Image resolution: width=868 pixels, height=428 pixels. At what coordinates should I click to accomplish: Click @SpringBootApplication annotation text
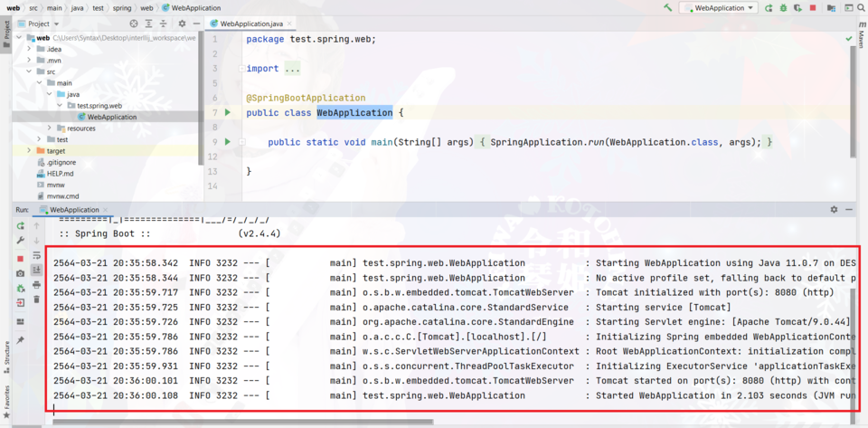307,98
